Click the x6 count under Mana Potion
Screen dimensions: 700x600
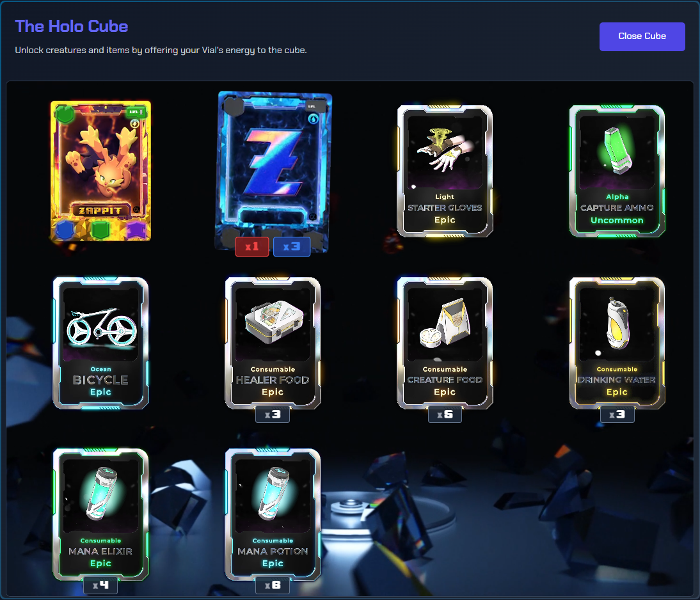click(x=273, y=585)
